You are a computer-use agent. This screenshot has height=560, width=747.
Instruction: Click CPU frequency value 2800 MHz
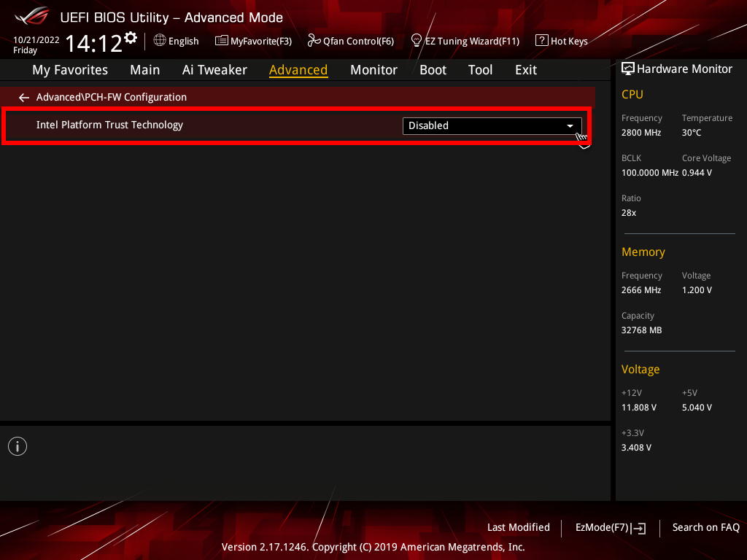[640, 133]
